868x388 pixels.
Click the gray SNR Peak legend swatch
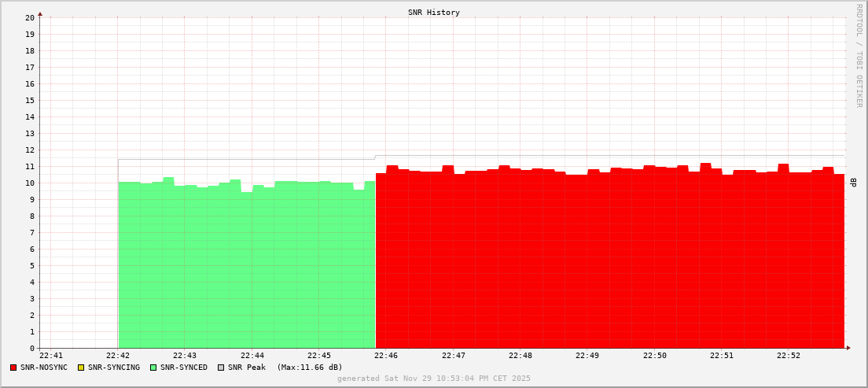tap(221, 368)
